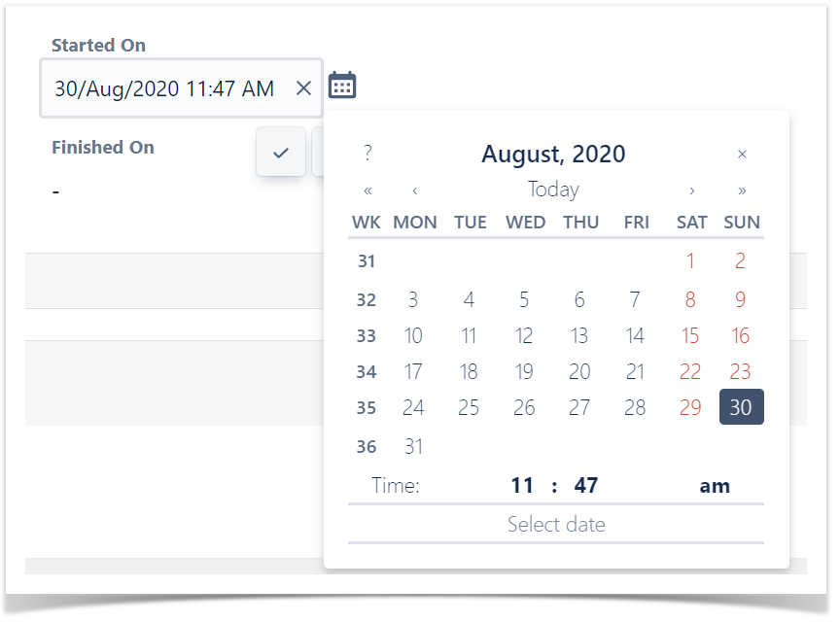840x622 pixels.
Task: Select August 31 in the calendar
Action: (413, 446)
